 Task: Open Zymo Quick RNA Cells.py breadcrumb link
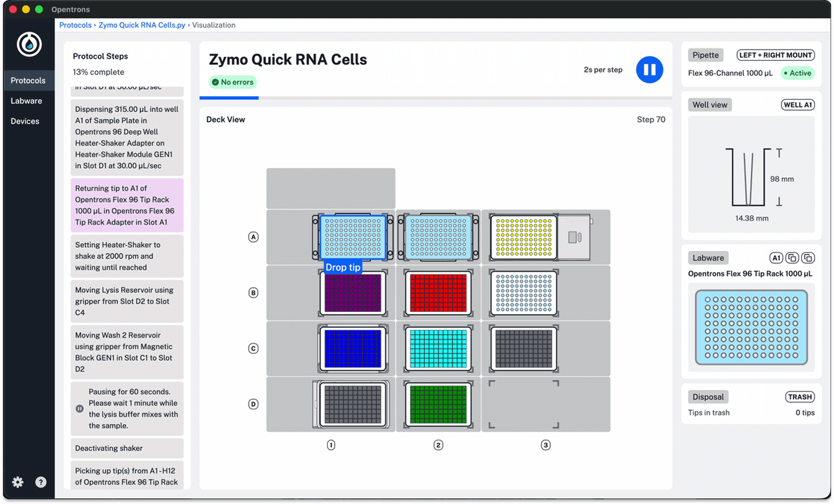tap(142, 25)
